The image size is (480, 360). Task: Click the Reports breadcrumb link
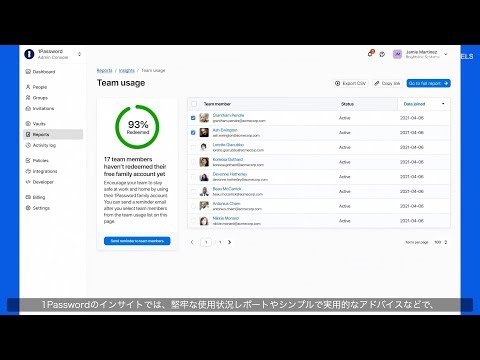click(104, 70)
